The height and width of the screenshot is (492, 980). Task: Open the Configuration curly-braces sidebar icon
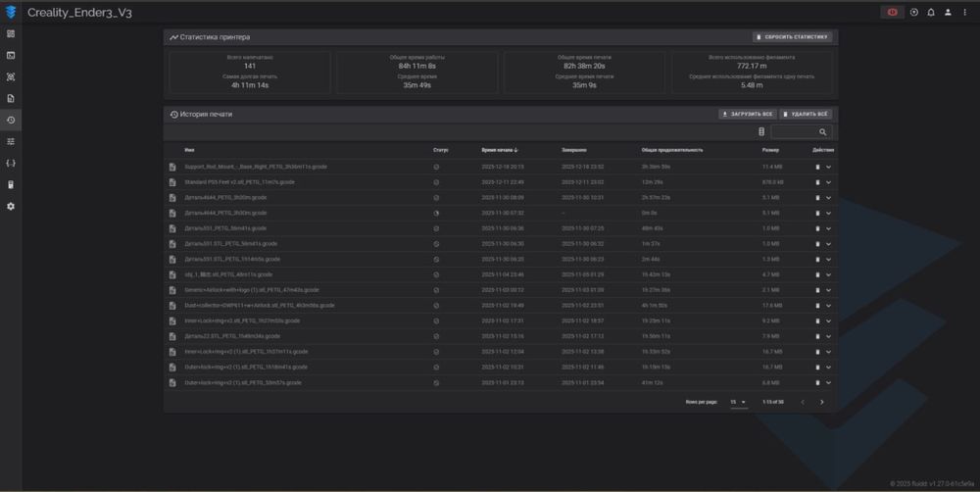[x=11, y=163]
